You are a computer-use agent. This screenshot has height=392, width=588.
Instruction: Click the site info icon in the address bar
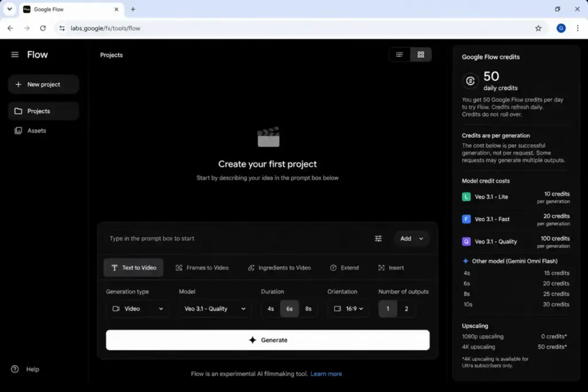pyautogui.click(x=62, y=28)
